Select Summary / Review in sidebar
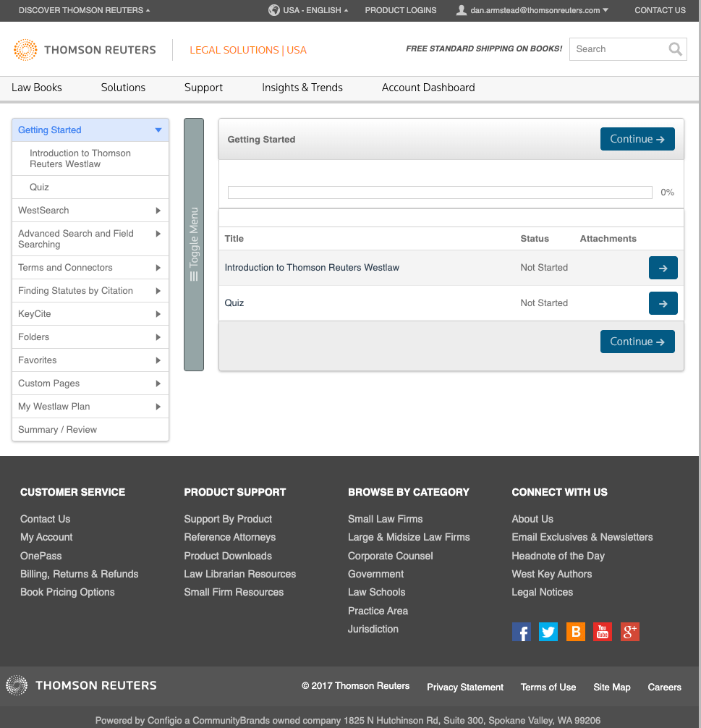 58,430
